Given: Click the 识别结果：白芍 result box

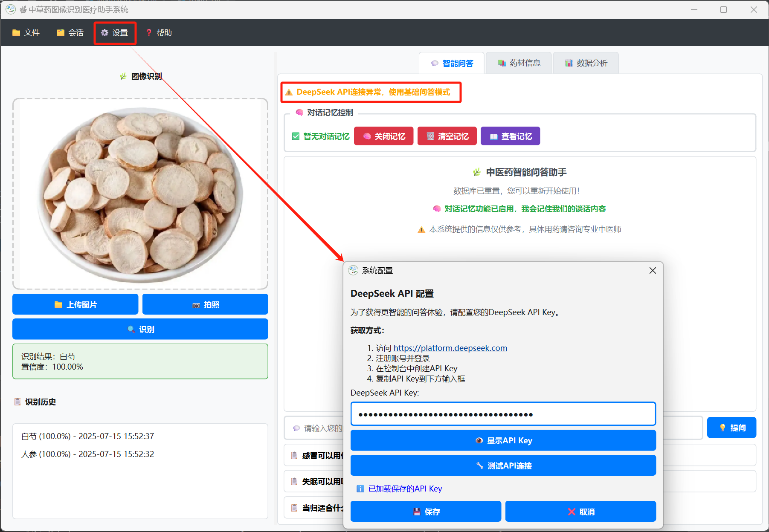Looking at the screenshot, I should [x=140, y=361].
